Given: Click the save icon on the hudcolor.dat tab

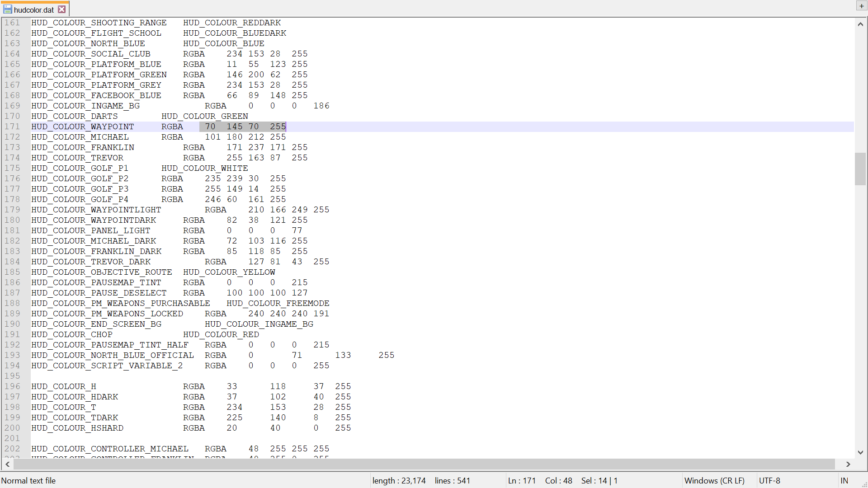Looking at the screenshot, I should 8,9.
